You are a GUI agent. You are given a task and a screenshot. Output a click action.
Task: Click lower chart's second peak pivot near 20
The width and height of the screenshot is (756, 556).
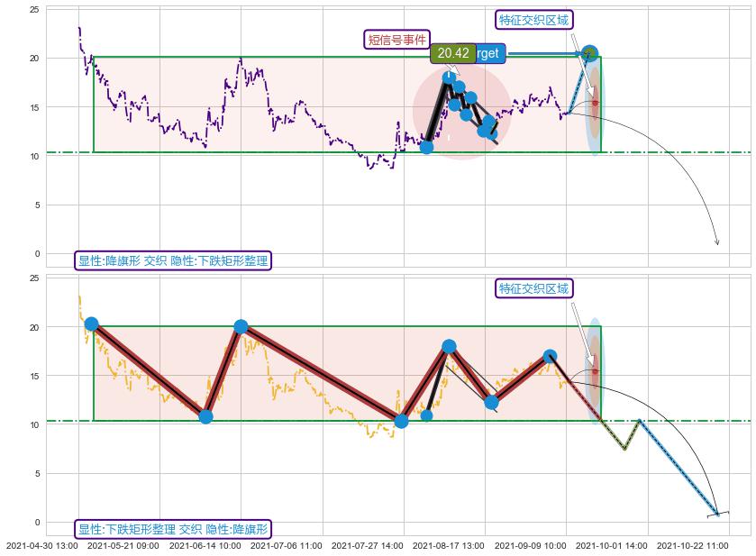point(241,327)
